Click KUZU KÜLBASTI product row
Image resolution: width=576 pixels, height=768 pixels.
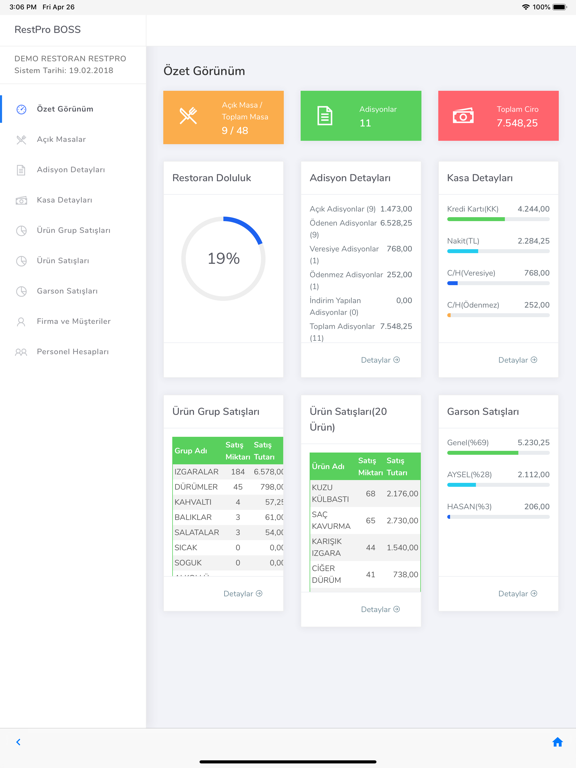365,494
